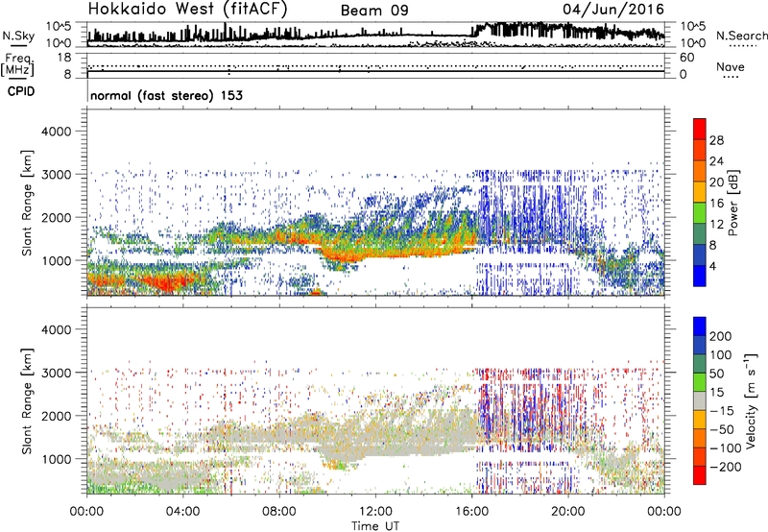Image resolution: width=768 pixels, height=532 pixels.
Task: Click the "1000" tick on the power panel
Action: 57,260
